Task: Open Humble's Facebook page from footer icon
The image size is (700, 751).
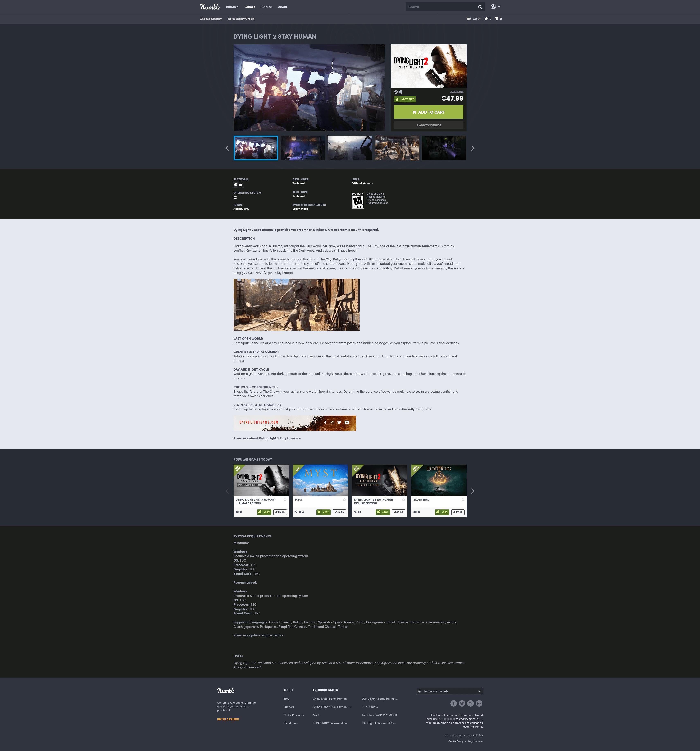Action: [x=454, y=703]
